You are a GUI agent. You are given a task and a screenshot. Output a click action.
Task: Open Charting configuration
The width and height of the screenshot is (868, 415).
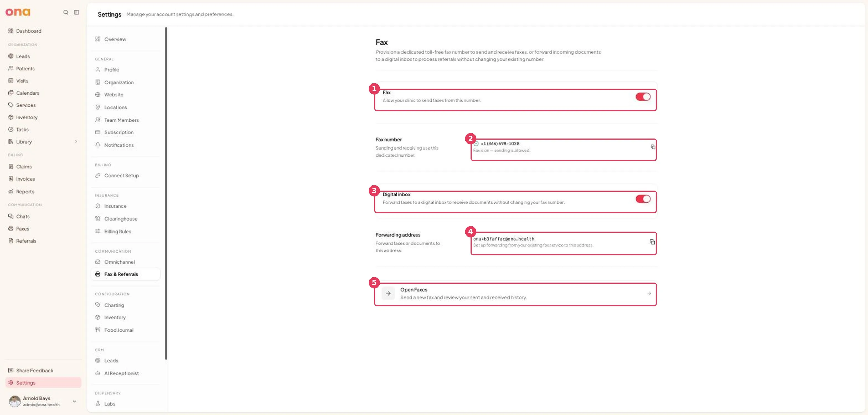[x=125, y=305]
